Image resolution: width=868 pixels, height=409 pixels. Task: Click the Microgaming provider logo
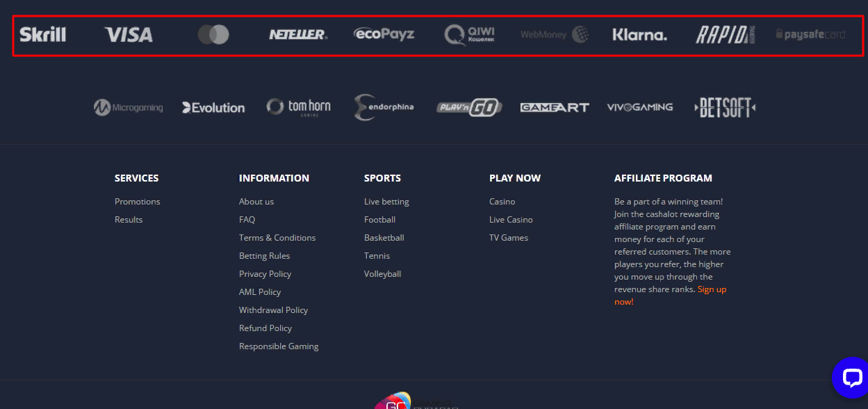click(x=129, y=108)
